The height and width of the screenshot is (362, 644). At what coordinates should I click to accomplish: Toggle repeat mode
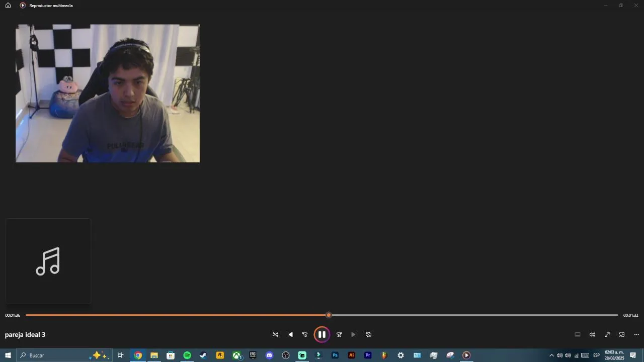[368, 334]
